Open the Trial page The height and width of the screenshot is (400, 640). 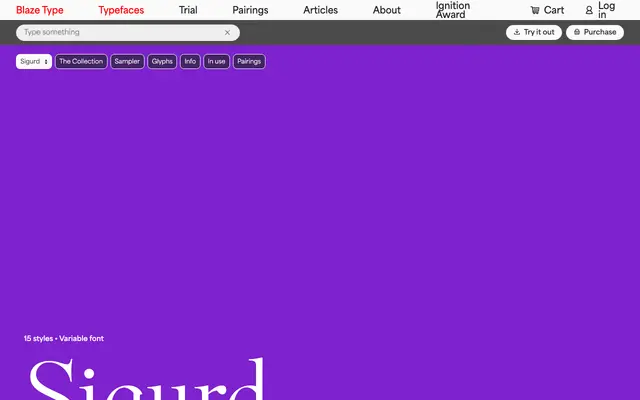pos(188,10)
